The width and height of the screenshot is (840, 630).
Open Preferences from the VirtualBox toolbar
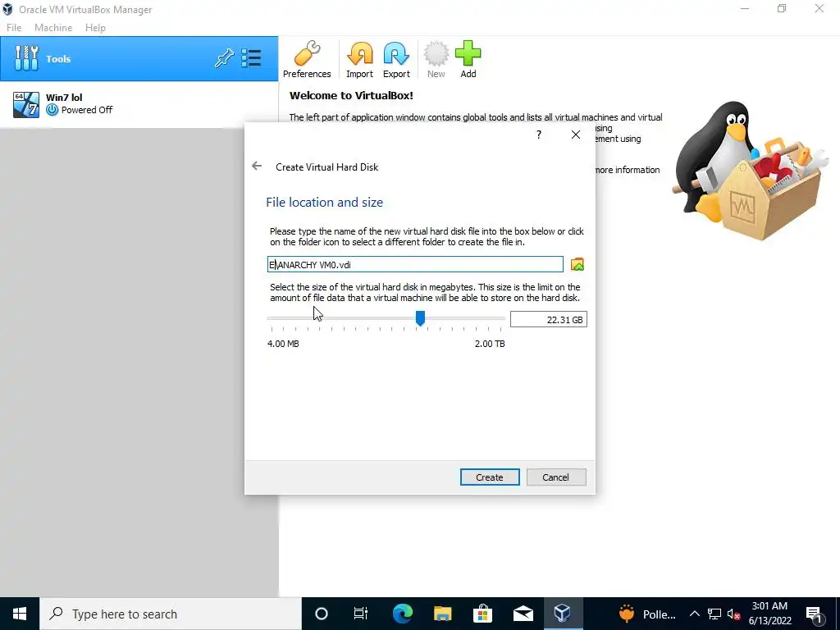click(307, 59)
